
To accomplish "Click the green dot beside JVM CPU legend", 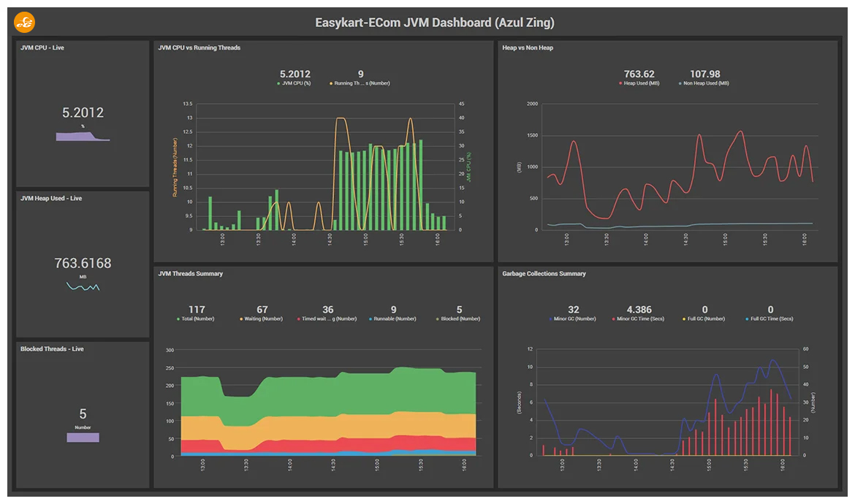I will pos(278,82).
